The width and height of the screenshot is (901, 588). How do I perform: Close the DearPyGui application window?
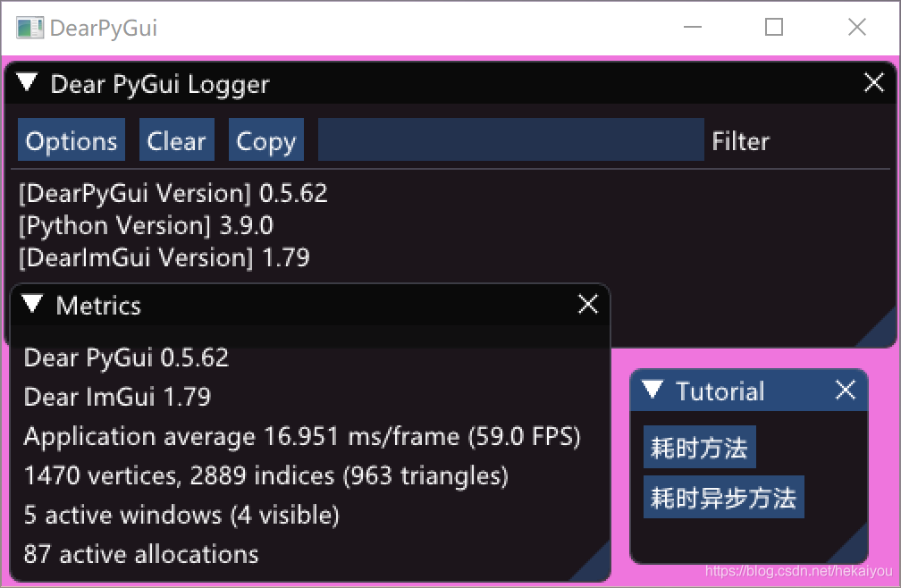click(856, 27)
